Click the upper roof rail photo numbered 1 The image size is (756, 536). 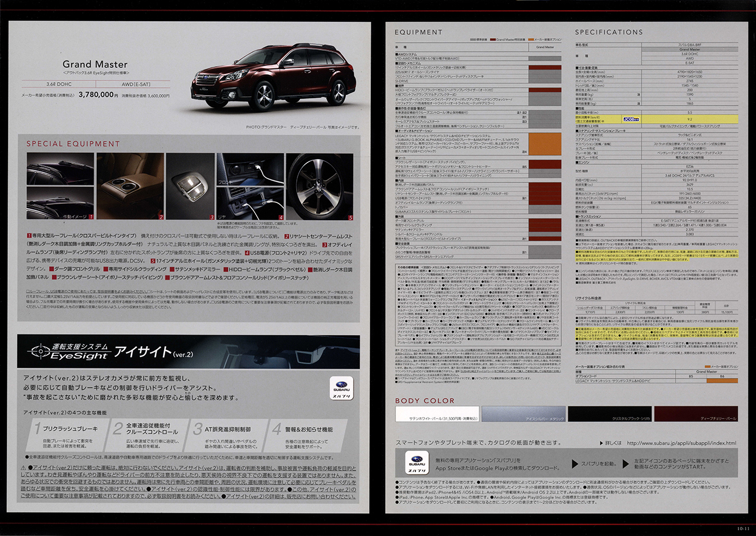(x=60, y=169)
